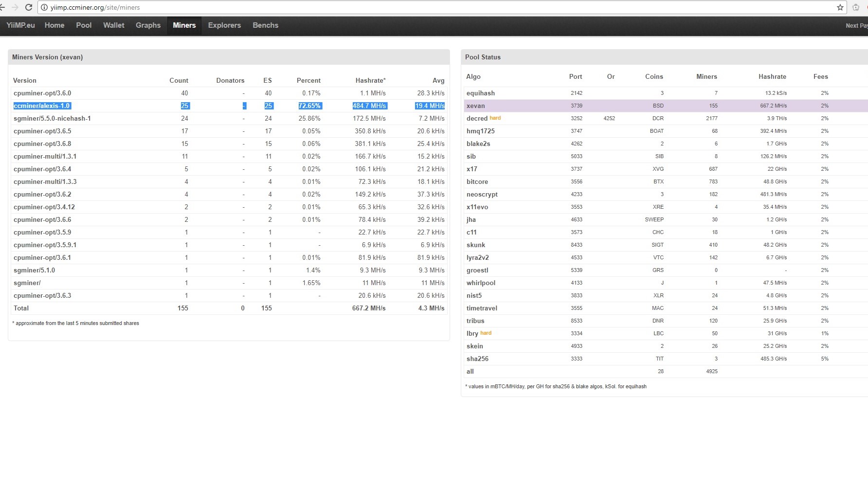
Task: Click the Count column header
Action: (x=179, y=80)
